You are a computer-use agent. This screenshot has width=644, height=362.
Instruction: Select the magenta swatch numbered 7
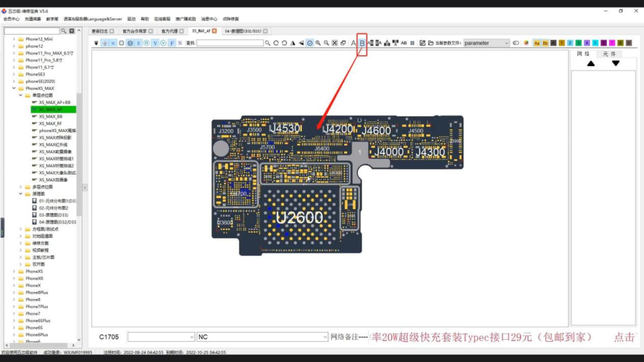[x=612, y=43]
